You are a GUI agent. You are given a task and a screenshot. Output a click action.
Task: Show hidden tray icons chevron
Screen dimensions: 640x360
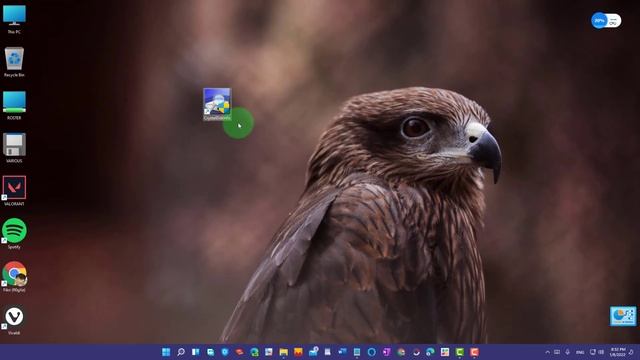pyautogui.click(x=547, y=352)
